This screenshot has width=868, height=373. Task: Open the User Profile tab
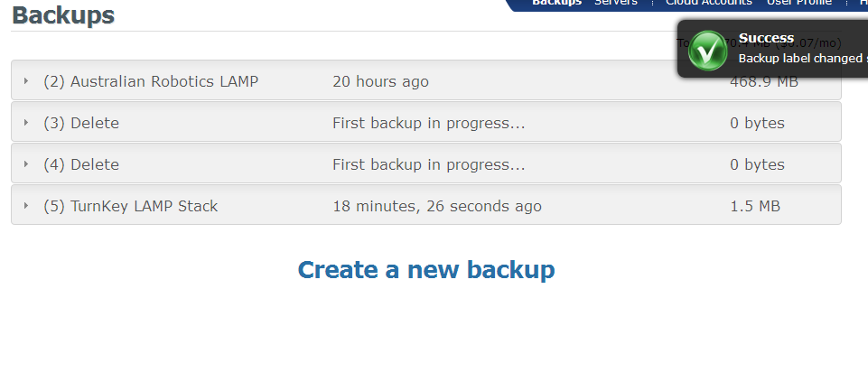click(x=798, y=3)
